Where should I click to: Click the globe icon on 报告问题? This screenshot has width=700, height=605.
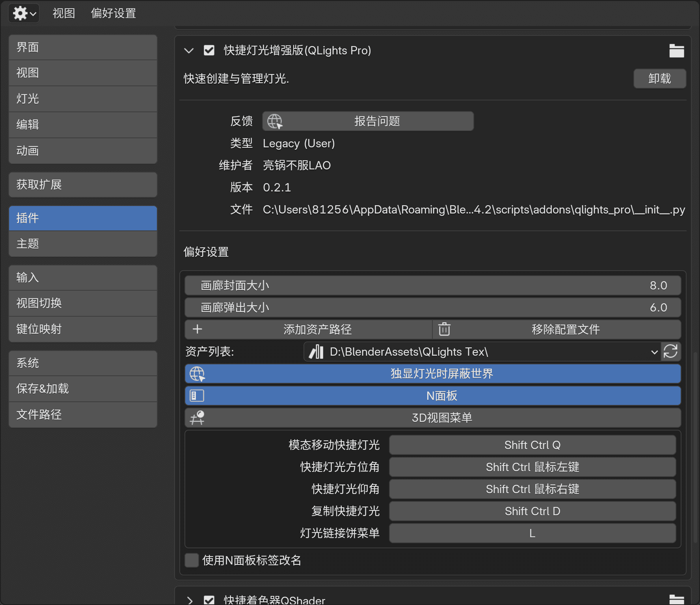pos(275,121)
